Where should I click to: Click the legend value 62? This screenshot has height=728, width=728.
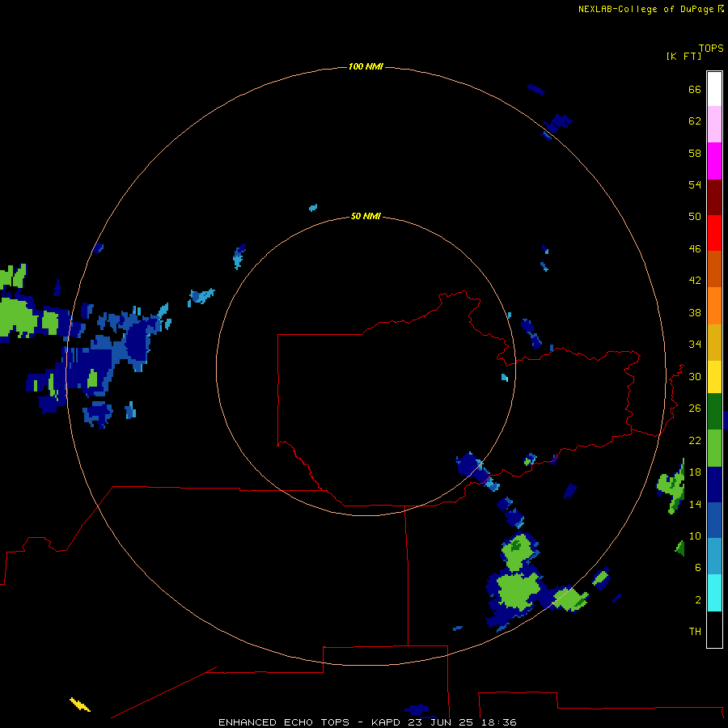(x=695, y=121)
